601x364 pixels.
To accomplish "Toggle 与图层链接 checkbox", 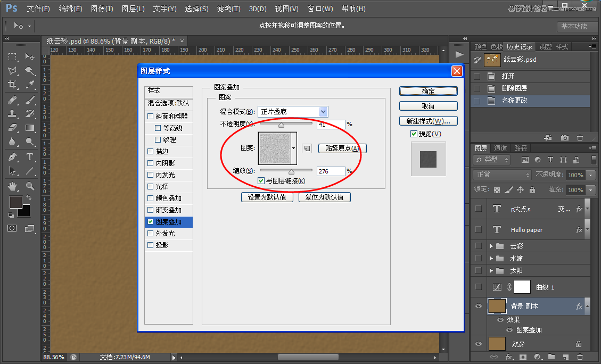I will [261, 180].
